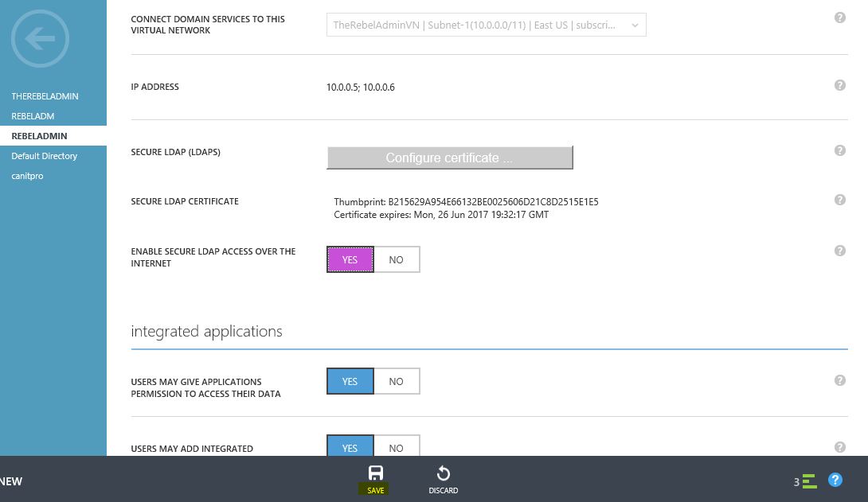Open help for users may add integrated
The width and height of the screenshot is (868, 502).
coord(840,447)
